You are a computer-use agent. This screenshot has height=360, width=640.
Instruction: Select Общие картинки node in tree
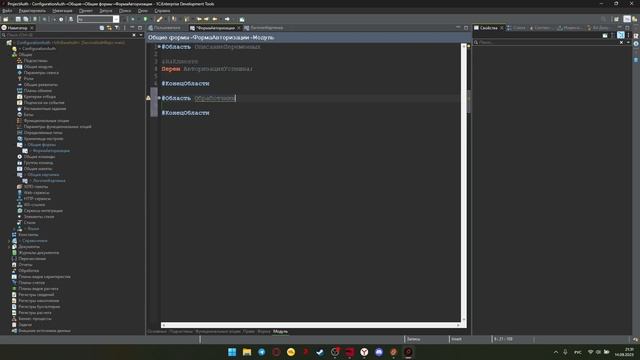click(43, 175)
